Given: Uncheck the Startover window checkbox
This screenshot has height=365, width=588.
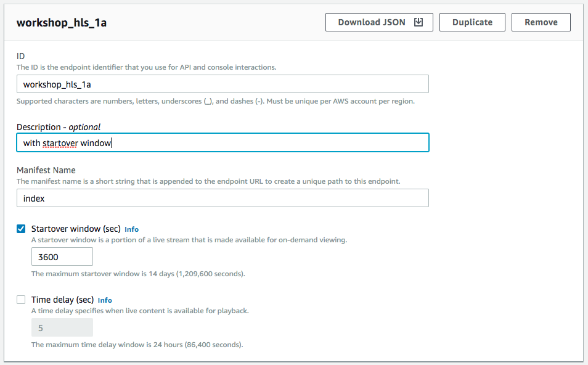Looking at the screenshot, I should click(x=21, y=229).
